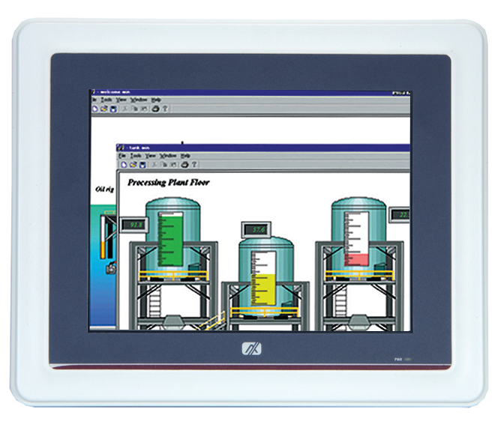Click the Print icon in welcome window toolbar
This screenshot has height=430, width=504.
(x=155, y=109)
